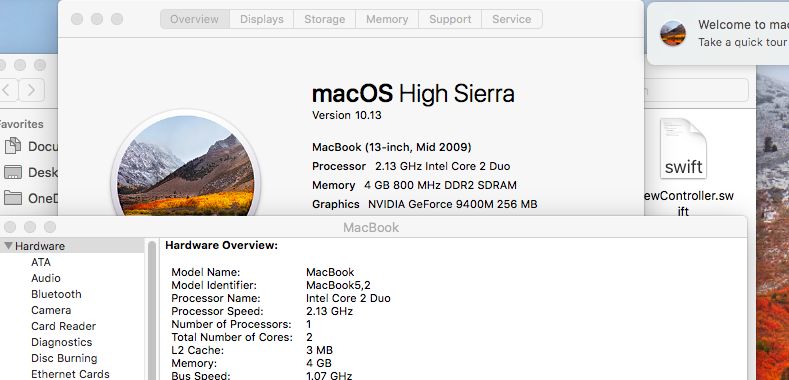Click the System Information sidebar scrollbar
Viewport: 789px width, 380px height.
152,310
